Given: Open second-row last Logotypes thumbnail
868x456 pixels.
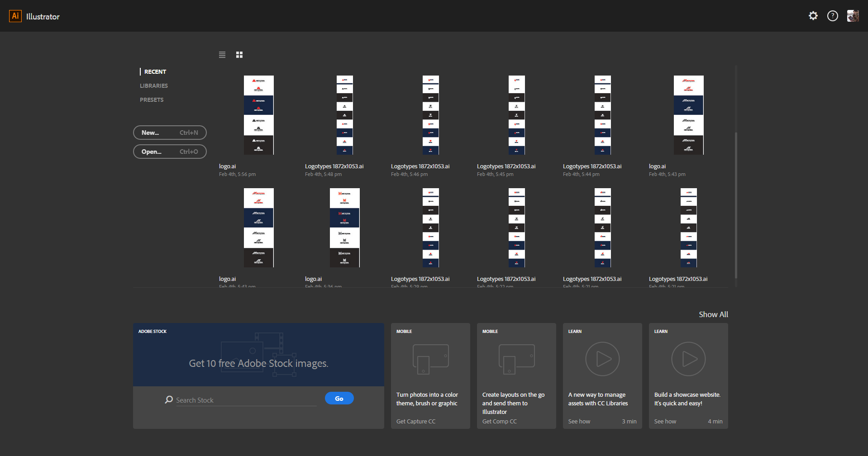Looking at the screenshot, I should pos(688,228).
